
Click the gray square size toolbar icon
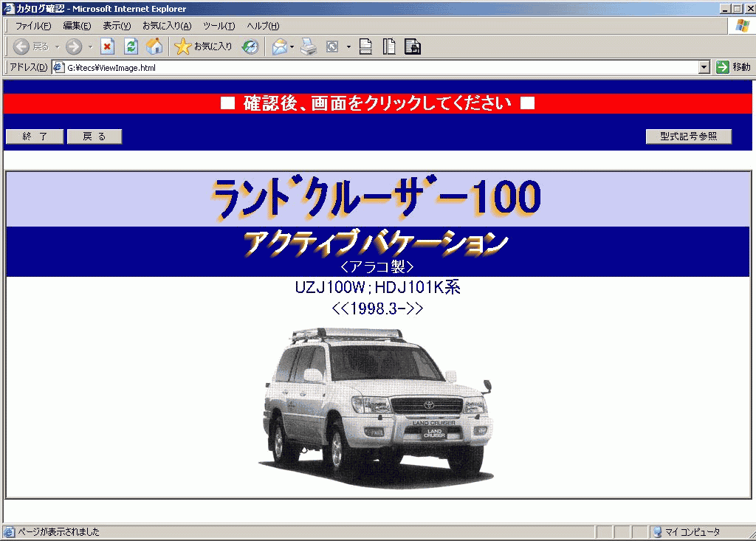pyautogui.click(x=332, y=46)
